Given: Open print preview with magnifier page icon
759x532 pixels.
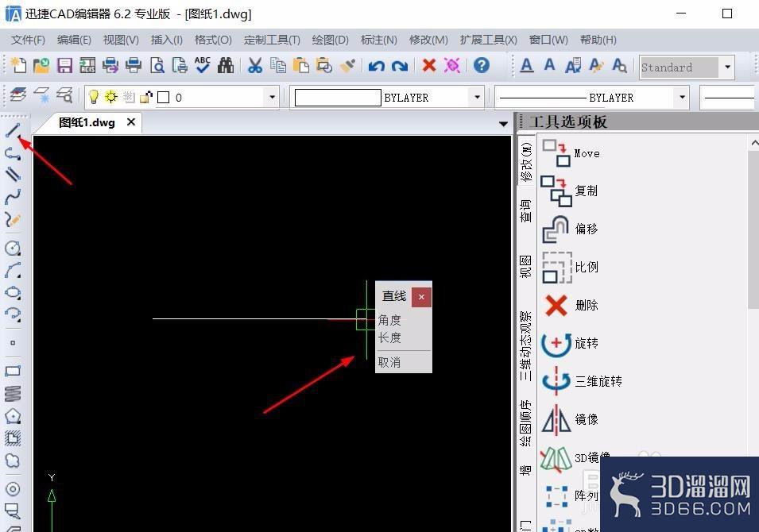Looking at the screenshot, I should (x=157, y=65).
